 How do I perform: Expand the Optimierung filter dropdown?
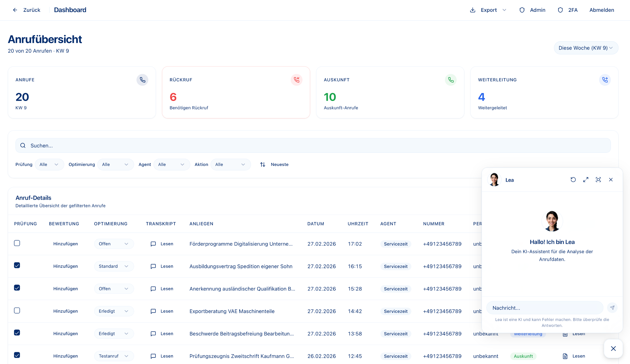pos(115,164)
